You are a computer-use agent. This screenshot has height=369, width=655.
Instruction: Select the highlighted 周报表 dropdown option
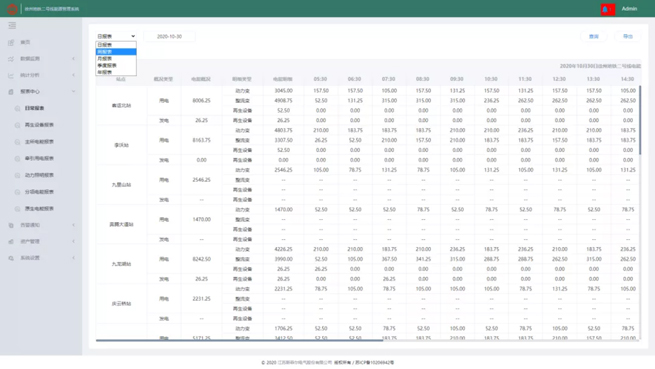116,52
